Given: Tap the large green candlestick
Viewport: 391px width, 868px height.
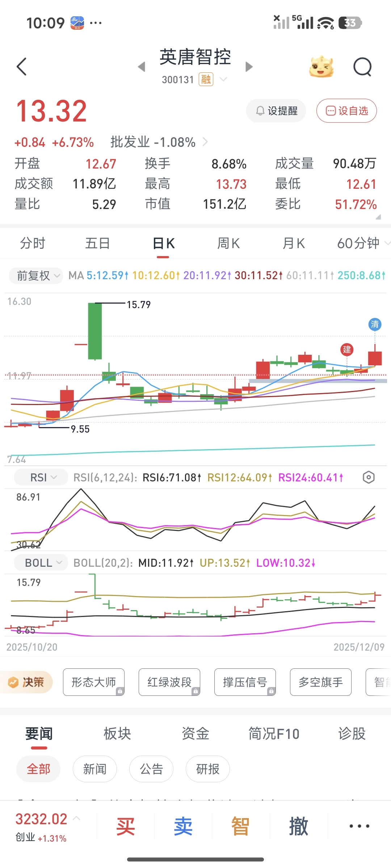Looking at the screenshot, I should 95,331.
